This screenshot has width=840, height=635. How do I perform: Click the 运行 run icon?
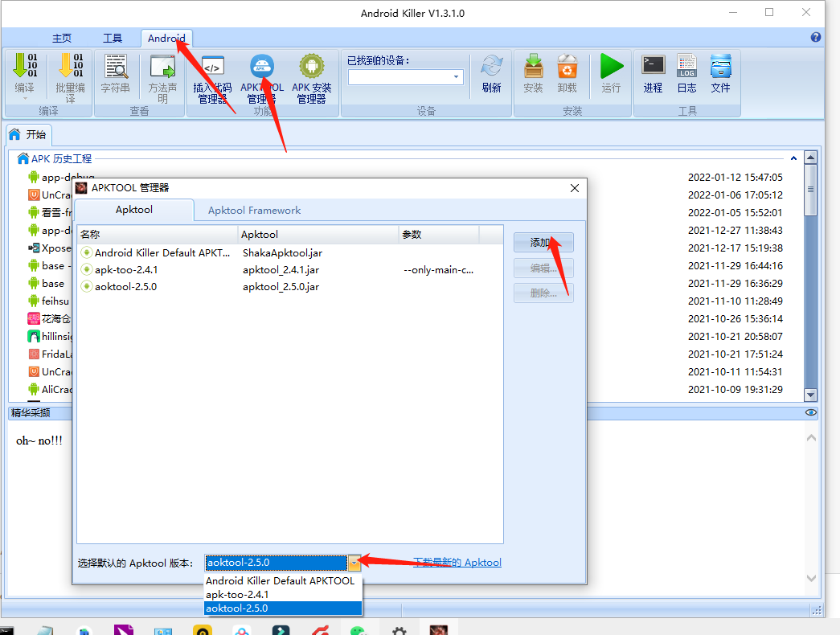(611, 67)
